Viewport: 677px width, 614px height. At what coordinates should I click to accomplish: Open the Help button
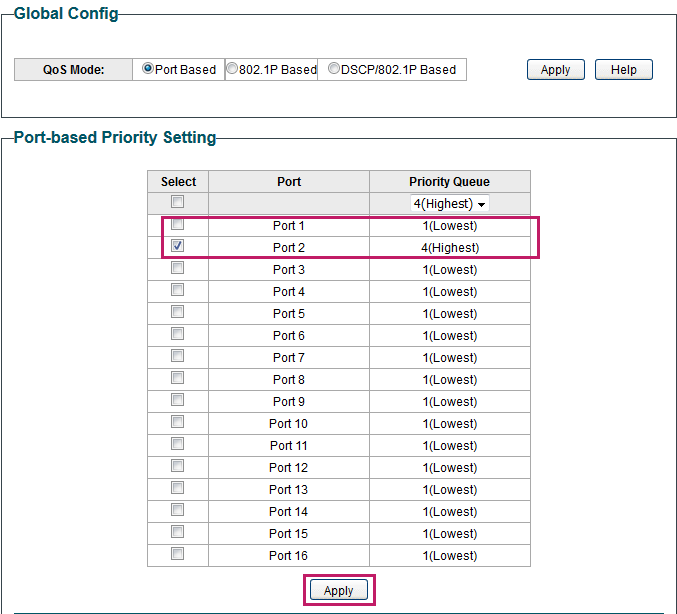[x=623, y=69]
